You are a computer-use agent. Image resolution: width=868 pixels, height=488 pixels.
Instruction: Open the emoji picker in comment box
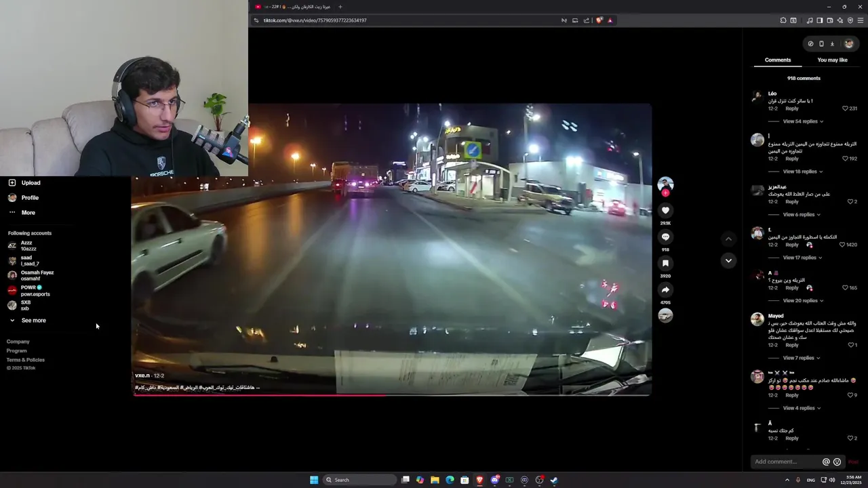(x=837, y=462)
